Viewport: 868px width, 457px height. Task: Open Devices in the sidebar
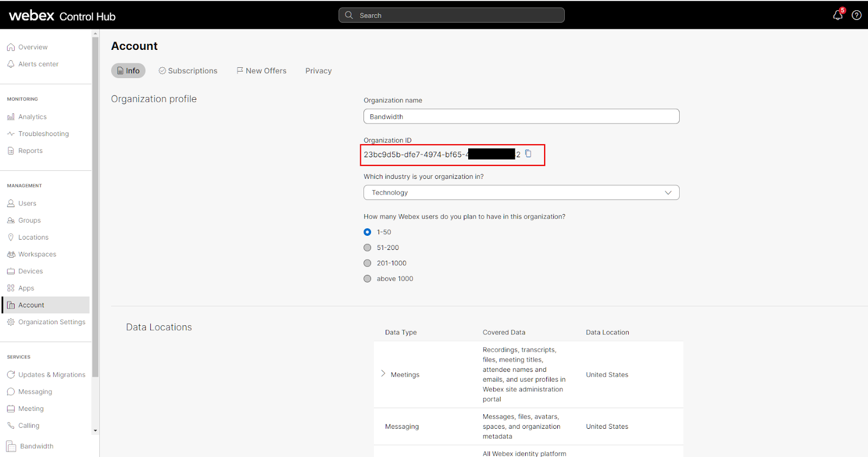coord(30,271)
